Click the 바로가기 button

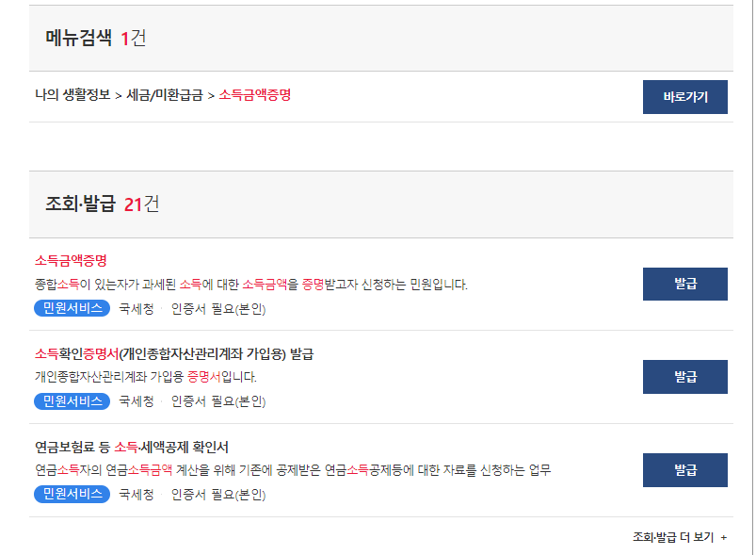(x=684, y=96)
